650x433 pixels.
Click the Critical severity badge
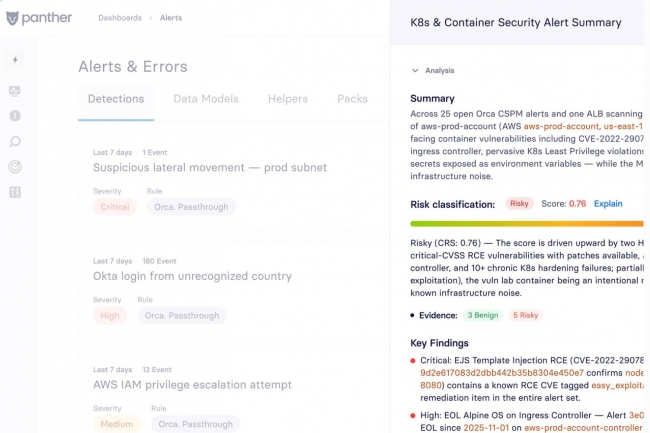tap(115, 207)
